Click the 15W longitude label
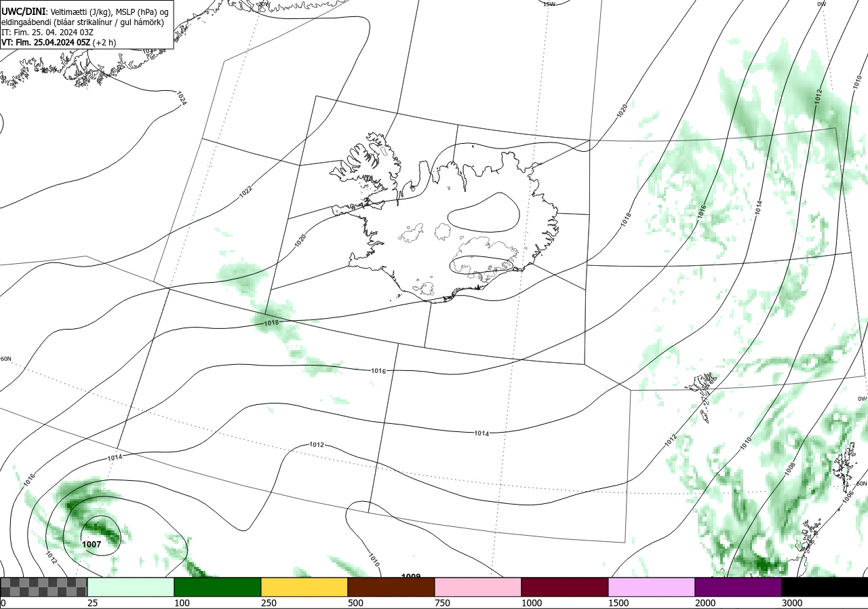 point(549,4)
